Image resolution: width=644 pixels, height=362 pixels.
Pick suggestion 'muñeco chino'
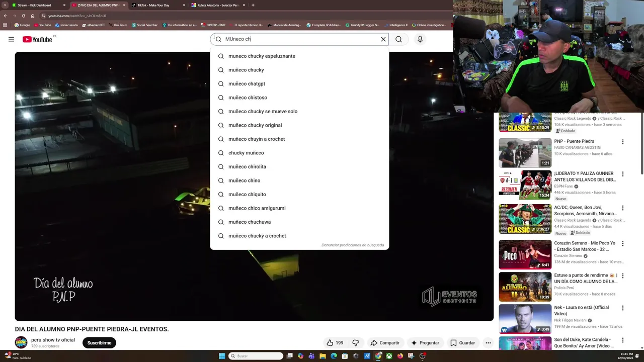click(x=299, y=180)
